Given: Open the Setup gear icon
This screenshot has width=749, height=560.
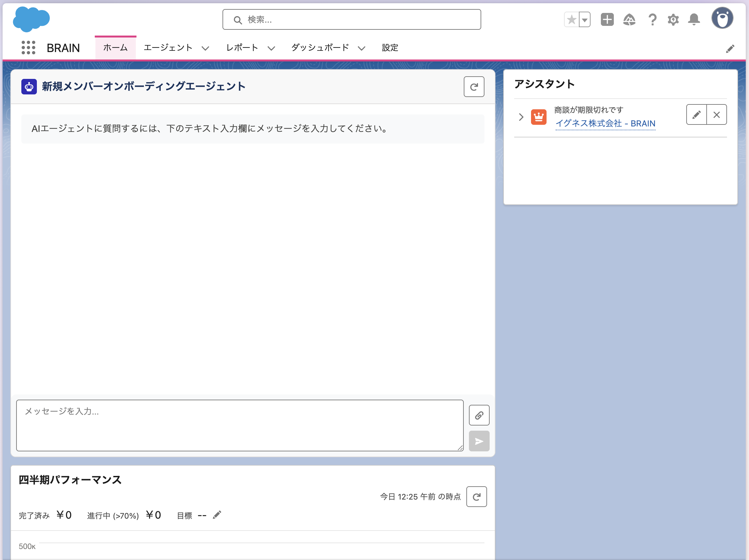Looking at the screenshot, I should tap(673, 20).
